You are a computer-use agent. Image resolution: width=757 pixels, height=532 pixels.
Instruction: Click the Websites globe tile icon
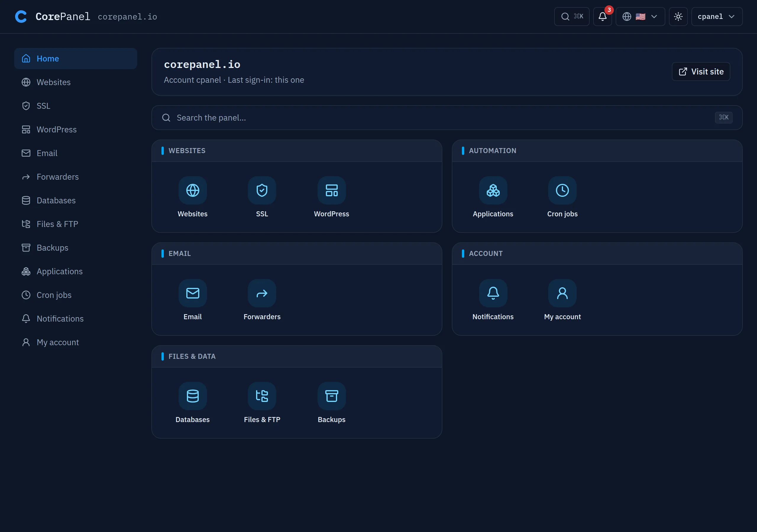193,191
